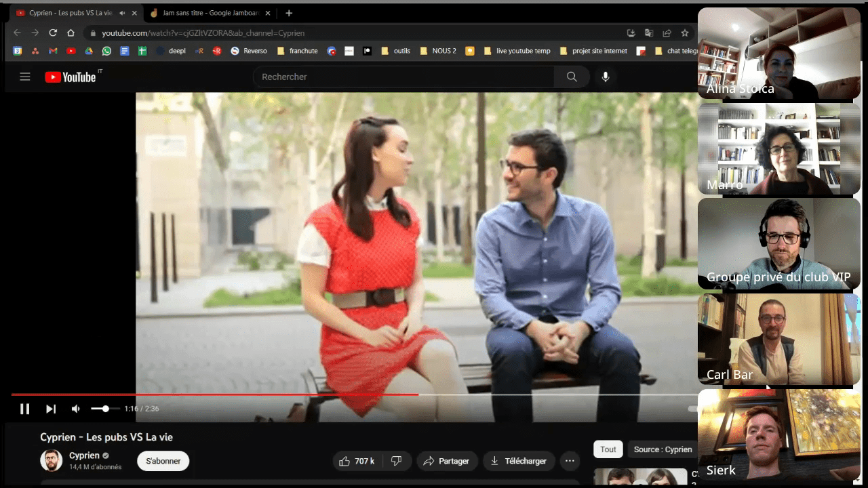This screenshot has height=488, width=868.
Task: Open the three-dot more actions menu
Action: tap(570, 461)
